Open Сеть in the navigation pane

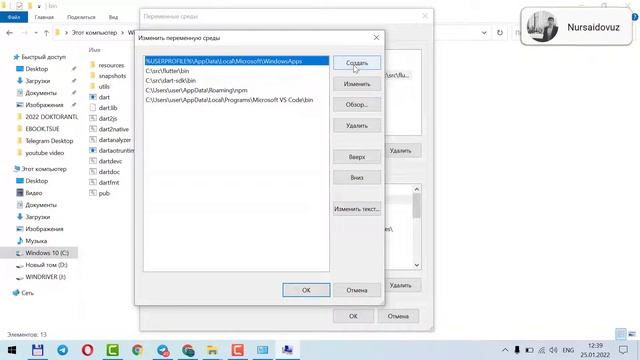pos(27,293)
